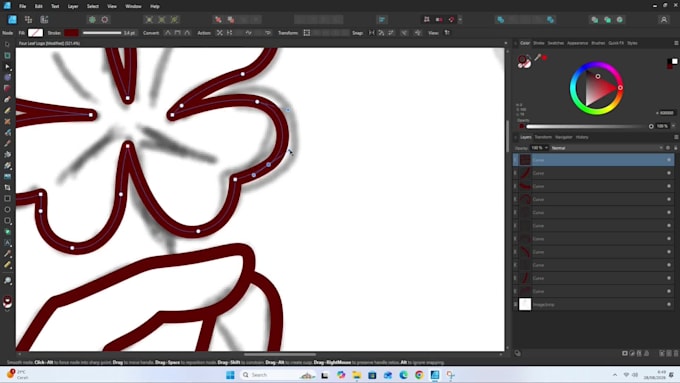Toggle snapping magnet in the top toolbar
Viewport: 680px width, 383px height.
pos(451,20)
